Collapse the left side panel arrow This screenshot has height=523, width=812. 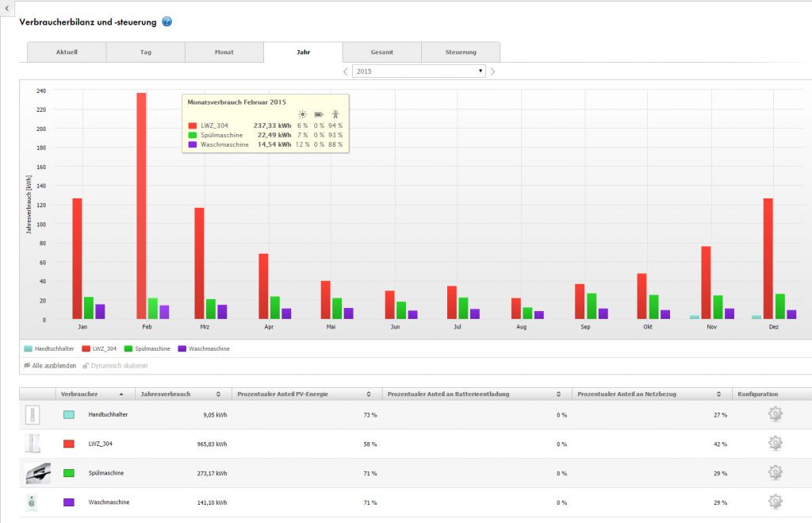[x=6, y=7]
